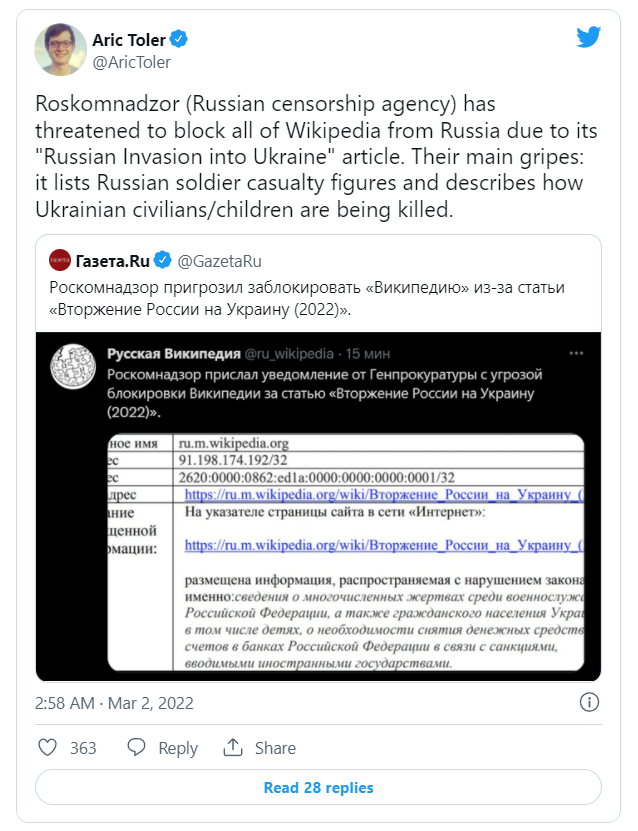Open the Aric Toler display name
The height and width of the screenshot is (831, 638).
[x=128, y=40]
